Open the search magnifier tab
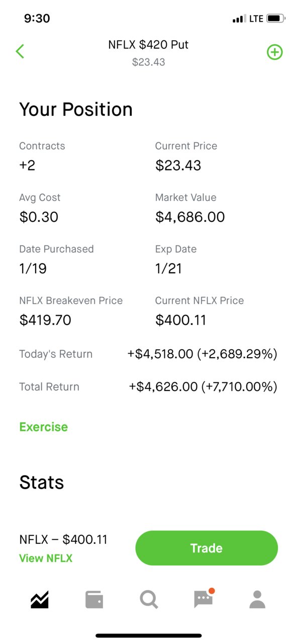Screen dimensions: 297x644 click(x=149, y=599)
